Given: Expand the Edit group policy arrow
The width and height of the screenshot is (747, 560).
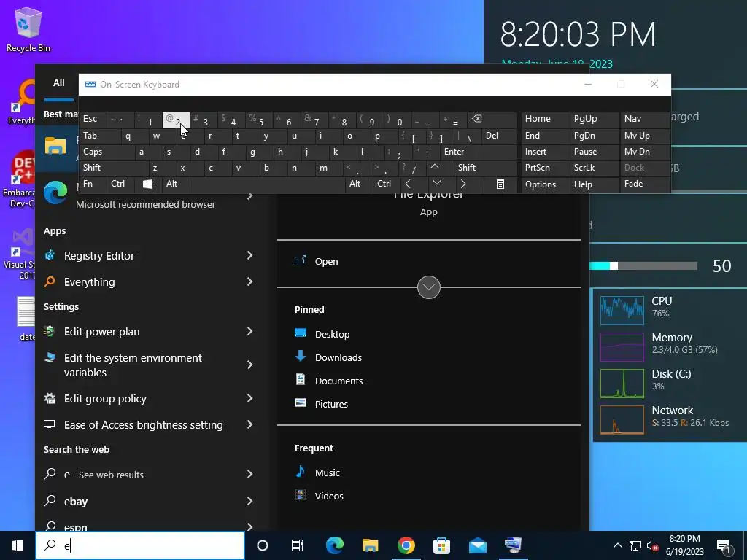Looking at the screenshot, I should pos(249,399).
